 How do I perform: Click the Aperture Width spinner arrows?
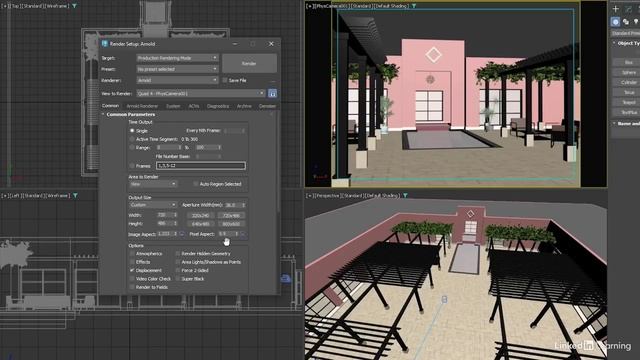(x=243, y=205)
